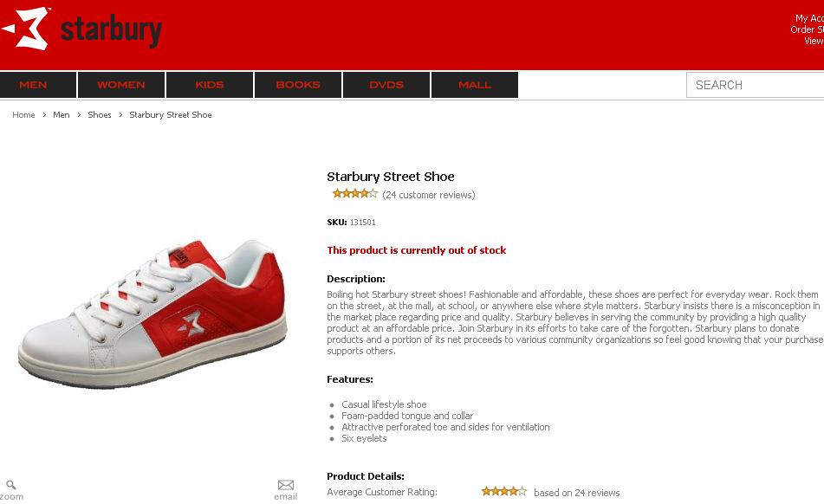Open the WOMEN menu tab
Image resolution: width=824 pixels, height=504 pixels.
pos(121,85)
